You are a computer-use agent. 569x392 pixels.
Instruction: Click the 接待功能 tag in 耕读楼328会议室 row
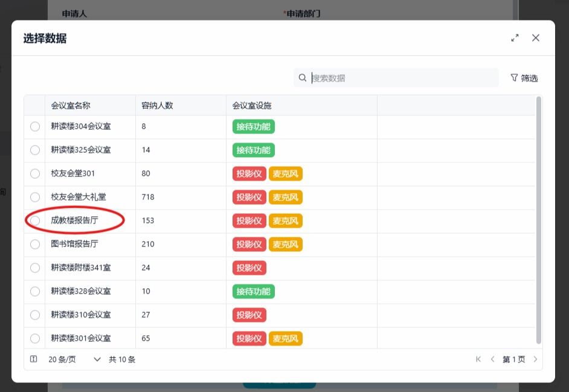click(x=254, y=292)
